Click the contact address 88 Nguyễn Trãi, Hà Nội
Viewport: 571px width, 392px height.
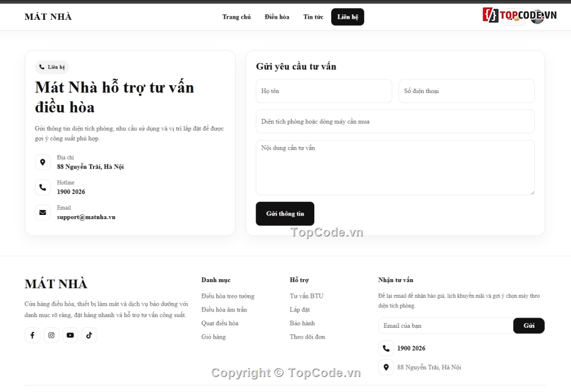(90, 166)
